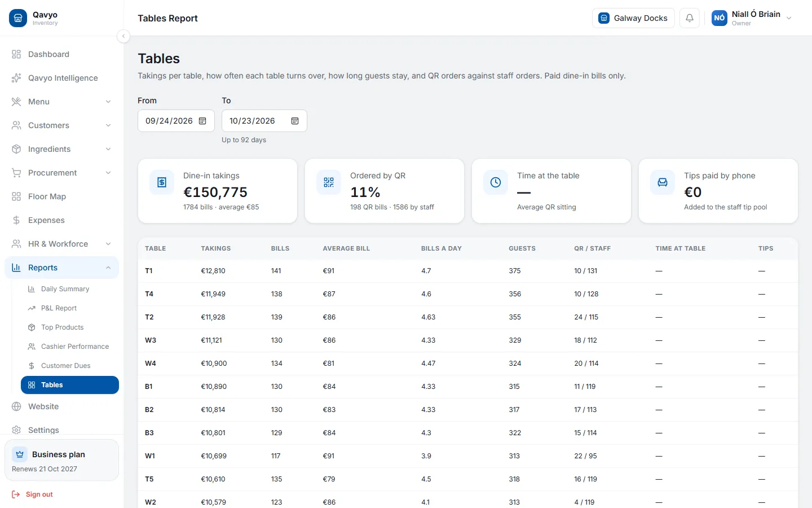Open the user account dropdown chevron
The width and height of the screenshot is (812, 508).
click(789, 18)
